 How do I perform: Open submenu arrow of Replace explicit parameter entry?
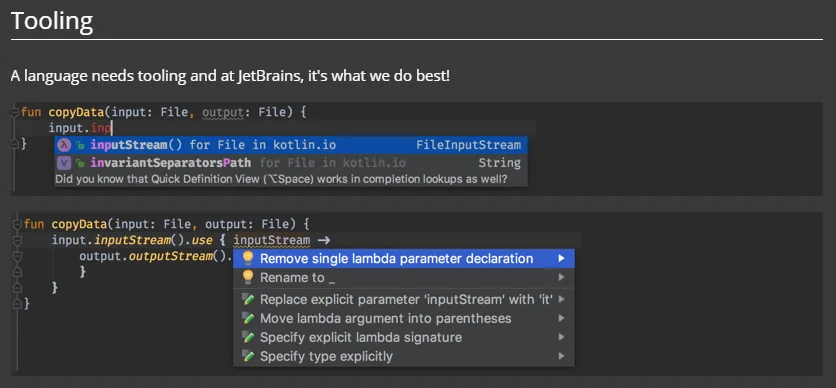click(561, 300)
